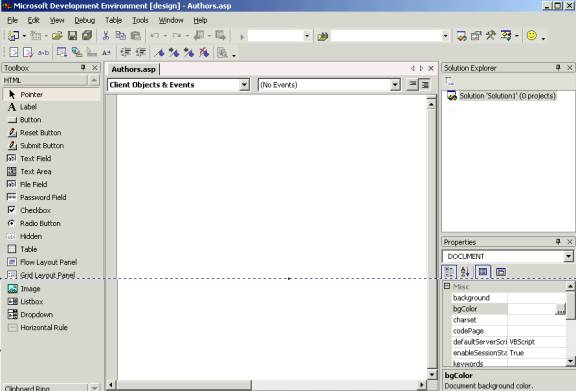Toggle the editor right view-mode button
The width and height of the screenshot is (576, 391).
425,85
